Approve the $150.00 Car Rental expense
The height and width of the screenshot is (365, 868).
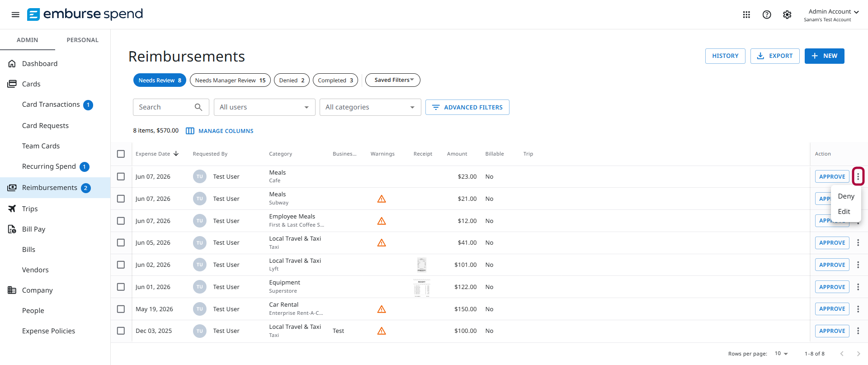coord(832,309)
